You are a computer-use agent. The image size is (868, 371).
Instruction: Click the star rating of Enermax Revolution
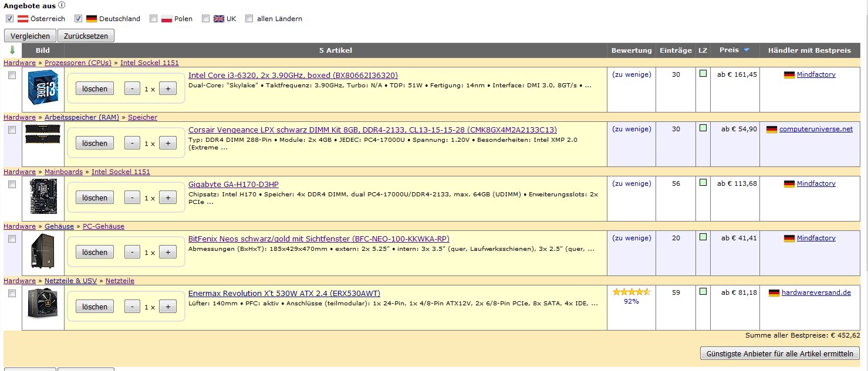[631, 292]
